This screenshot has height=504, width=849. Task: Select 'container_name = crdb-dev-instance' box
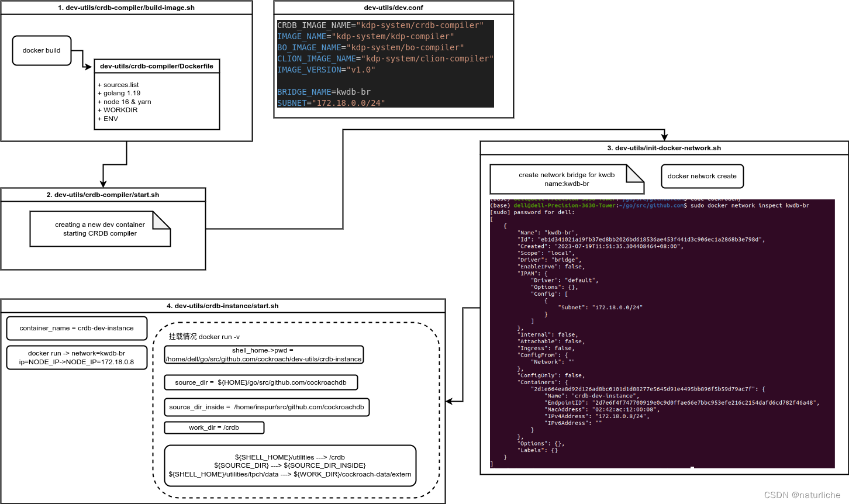(77, 328)
